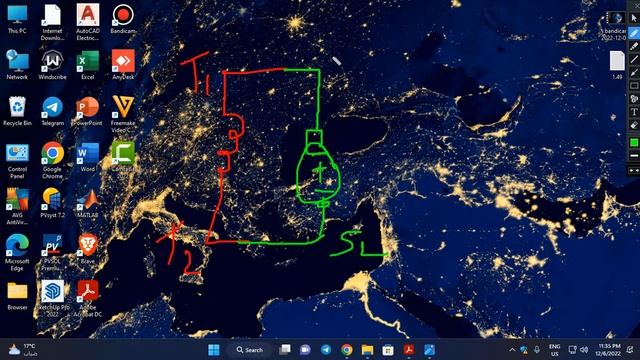Open the clock showing 11:35 PM
Image resolution: width=640 pixels, height=360 pixels.
(608, 350)
